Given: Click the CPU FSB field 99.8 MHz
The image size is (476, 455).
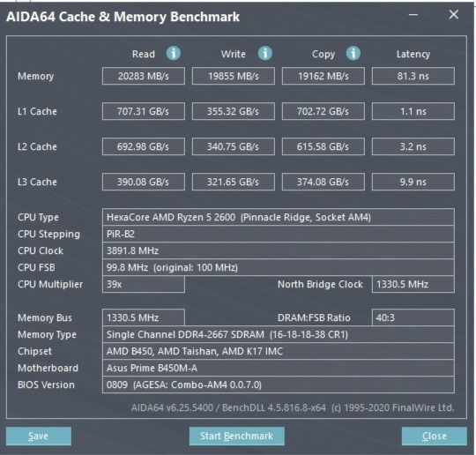Looking at the screenshot, I should 279,267.
